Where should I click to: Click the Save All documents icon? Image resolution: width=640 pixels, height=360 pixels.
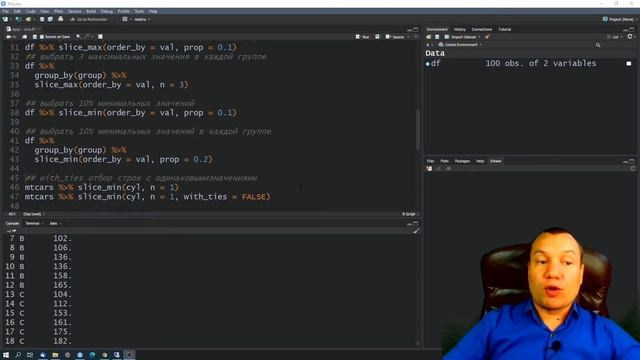50,19
